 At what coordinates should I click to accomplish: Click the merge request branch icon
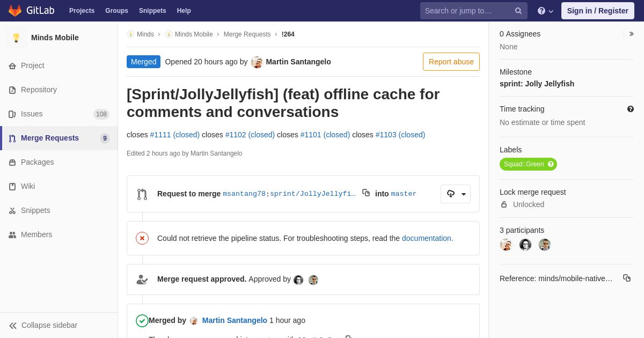142,194
